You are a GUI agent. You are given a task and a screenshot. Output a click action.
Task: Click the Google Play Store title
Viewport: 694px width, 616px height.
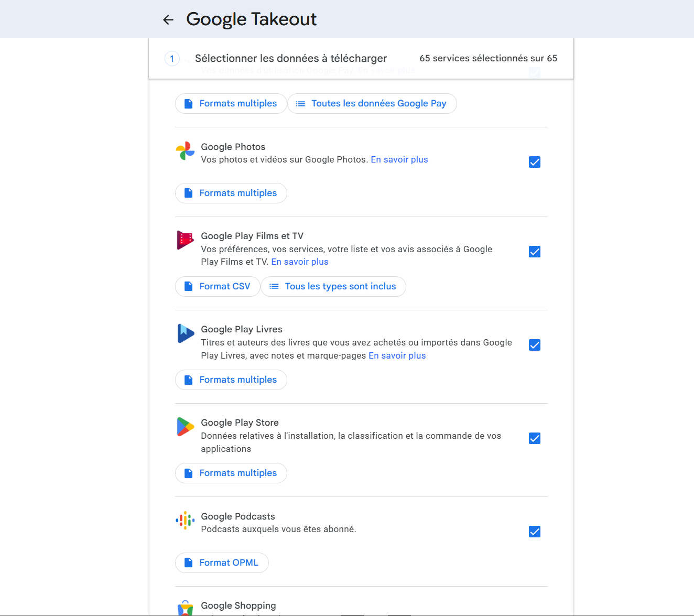click(240, 423)
